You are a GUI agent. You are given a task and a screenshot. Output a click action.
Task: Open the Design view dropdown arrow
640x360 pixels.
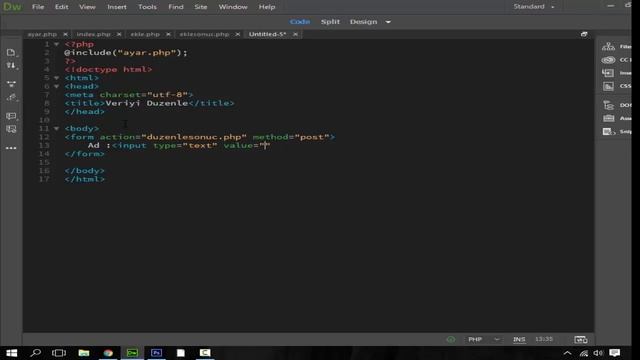point(388,22)
